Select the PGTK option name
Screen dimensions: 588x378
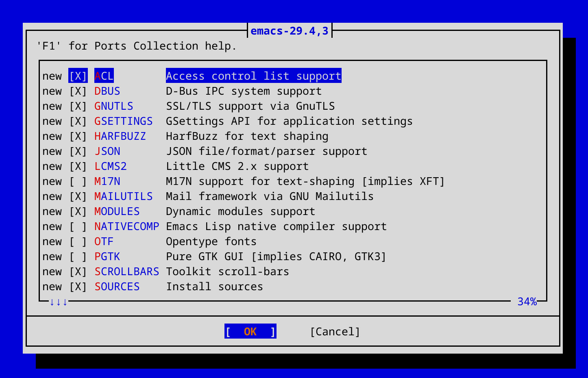coord(107,256)
